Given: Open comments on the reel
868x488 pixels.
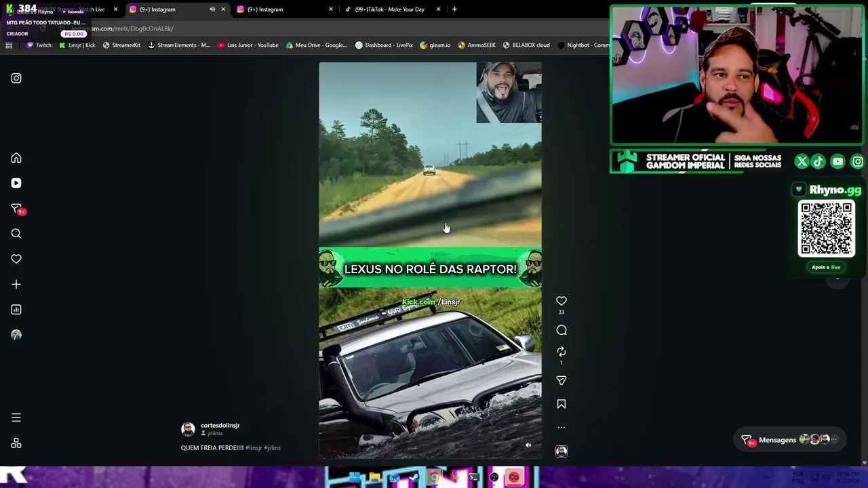Looking at the screenshot, I should pyautogui.click(x=561, y=330).
